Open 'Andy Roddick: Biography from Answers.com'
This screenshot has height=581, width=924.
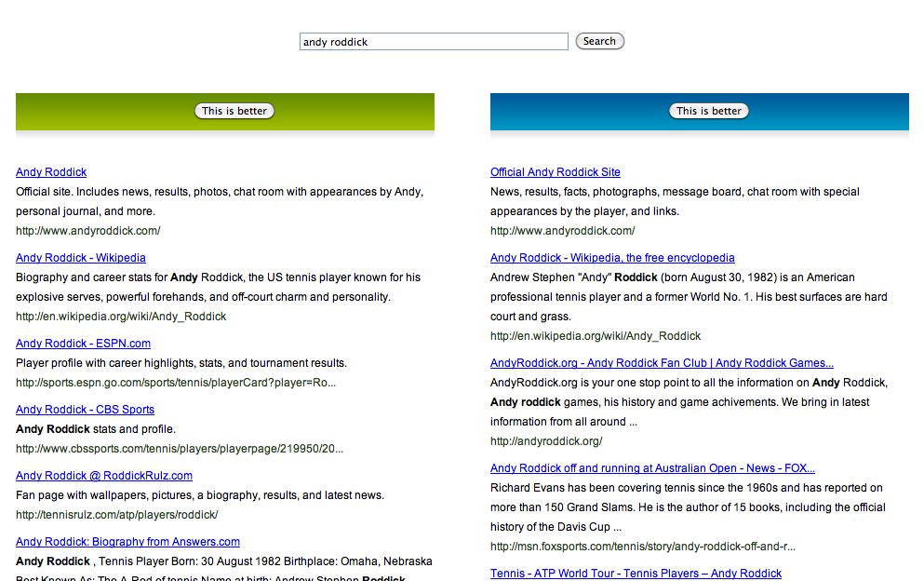127,541
